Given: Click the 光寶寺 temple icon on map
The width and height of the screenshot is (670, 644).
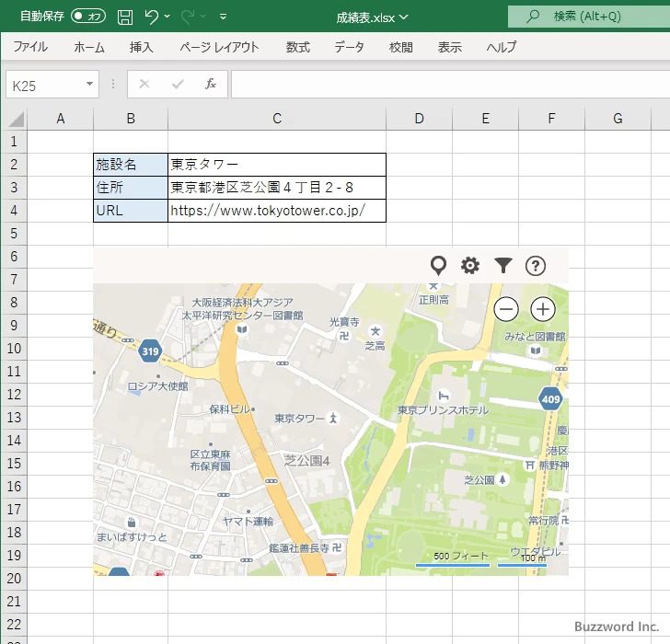Looking at the screenshot, I should (344, 337).
